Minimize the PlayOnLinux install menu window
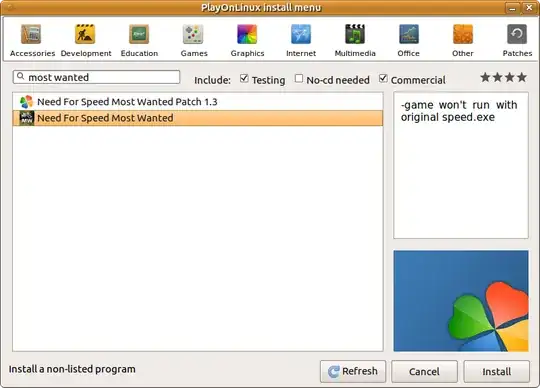This screenshot has width=540, height=388. [x=512, y=8]
